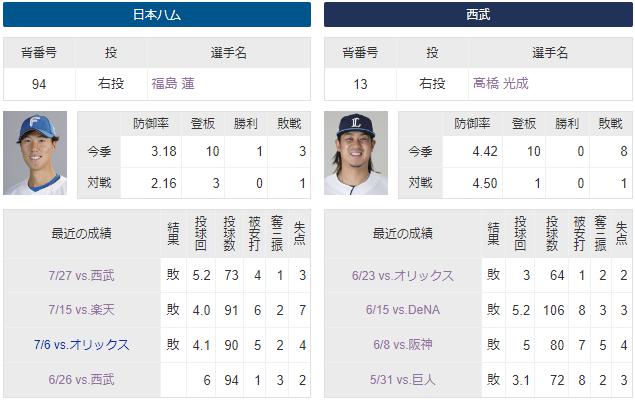Image resolution: width=635 pixels, height=402 pixels.
Task: Click Seibu's 敗戦 column header
Action: coord(610,124)
